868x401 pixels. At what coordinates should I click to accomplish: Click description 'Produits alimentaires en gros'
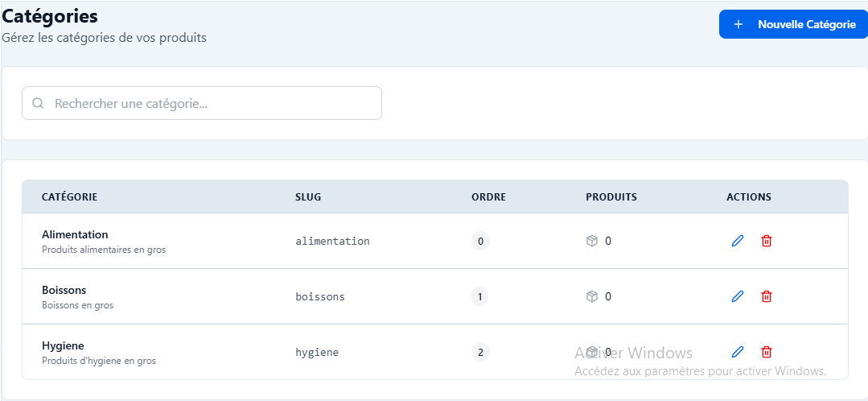[104, 250]
